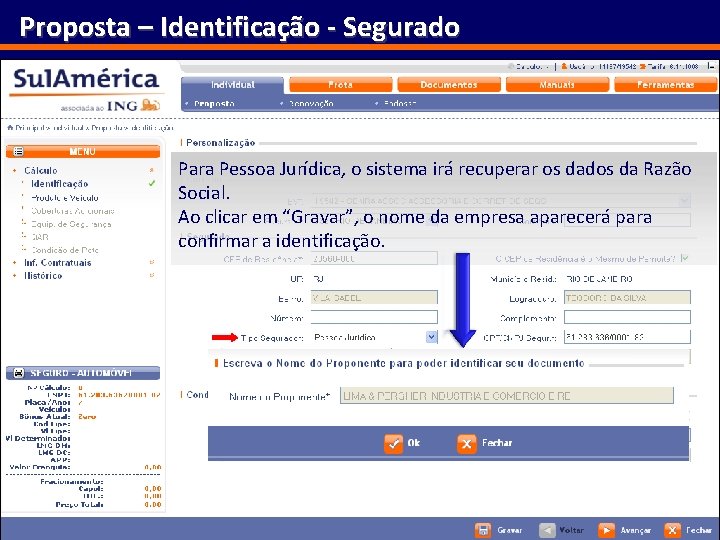Viewport: 720px width, 540px height.
Task: Click the Seguro Automóvel car icon
Action: [18, 373]
